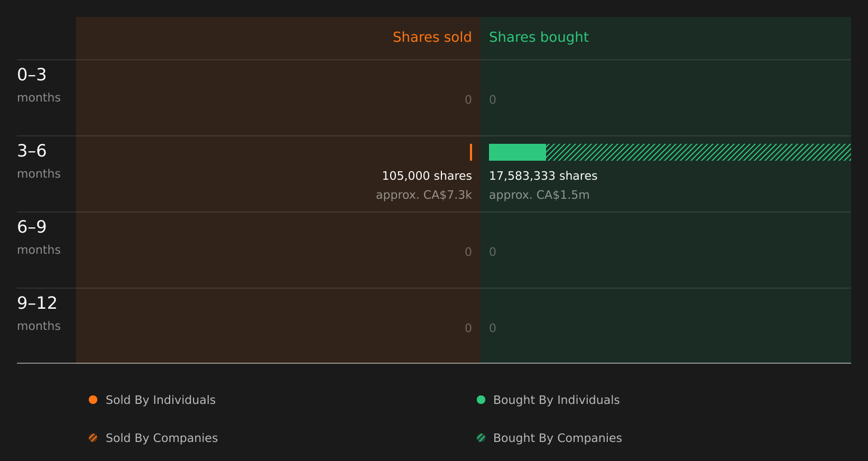Toggle the Bought By Individuals legend label
Viewport: 868px width, 461px height.
click(x=556, y=400)
